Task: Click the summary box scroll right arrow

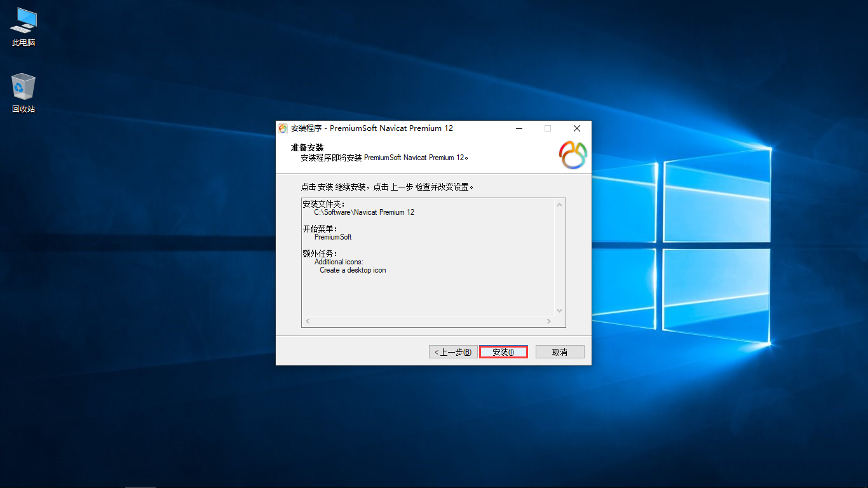Action: pyautogui.click(x=549, y=322)
